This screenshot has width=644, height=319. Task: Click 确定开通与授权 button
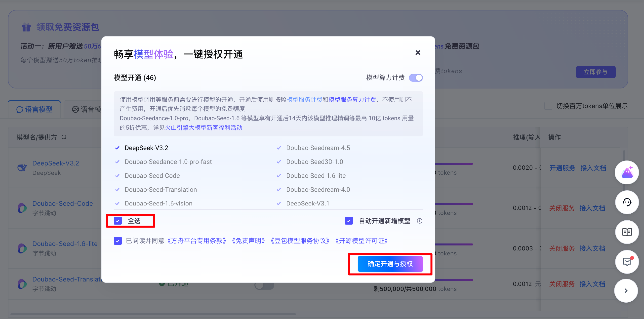(390, 264)
